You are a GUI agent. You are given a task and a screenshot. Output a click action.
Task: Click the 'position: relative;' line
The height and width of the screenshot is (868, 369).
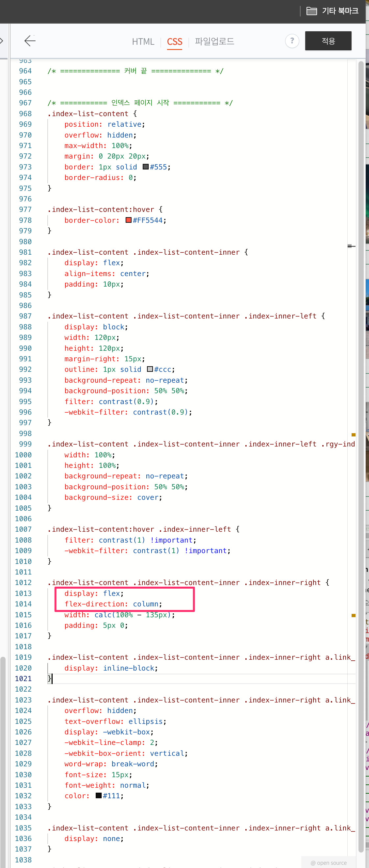click(105, 124)
